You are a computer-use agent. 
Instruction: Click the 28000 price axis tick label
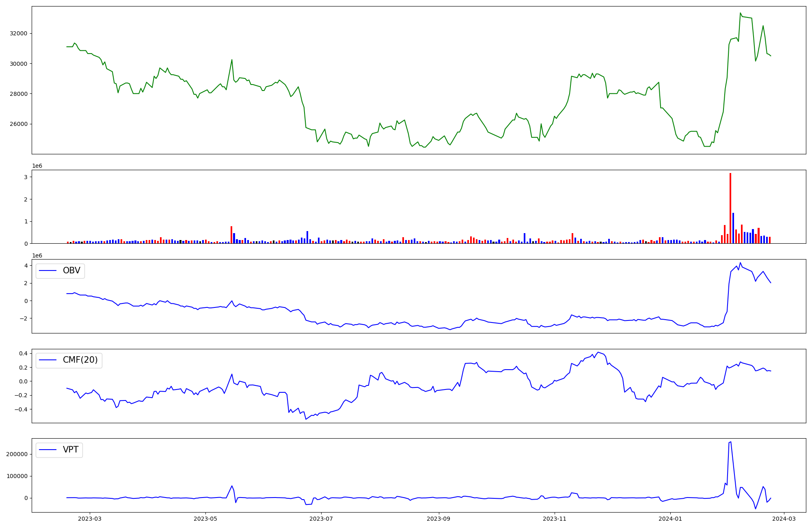pyautogui.click(x=18, y=94)
